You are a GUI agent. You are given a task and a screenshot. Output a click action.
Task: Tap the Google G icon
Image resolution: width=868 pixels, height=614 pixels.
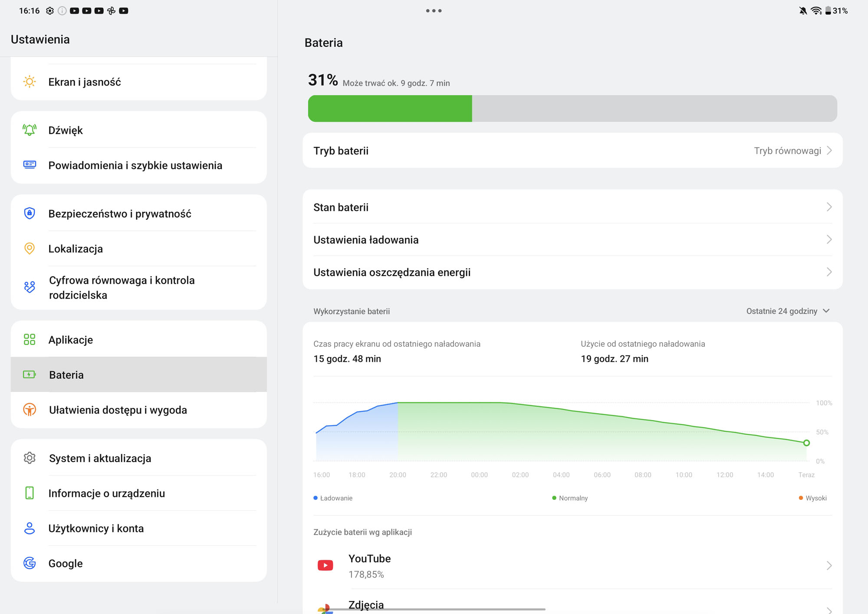click(x=30, y=563)
